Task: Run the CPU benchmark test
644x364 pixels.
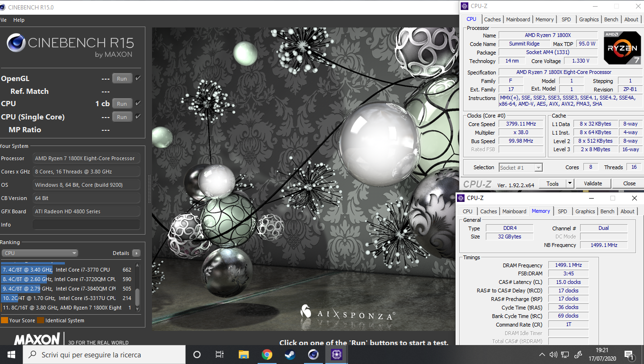Action: [122, 104]
